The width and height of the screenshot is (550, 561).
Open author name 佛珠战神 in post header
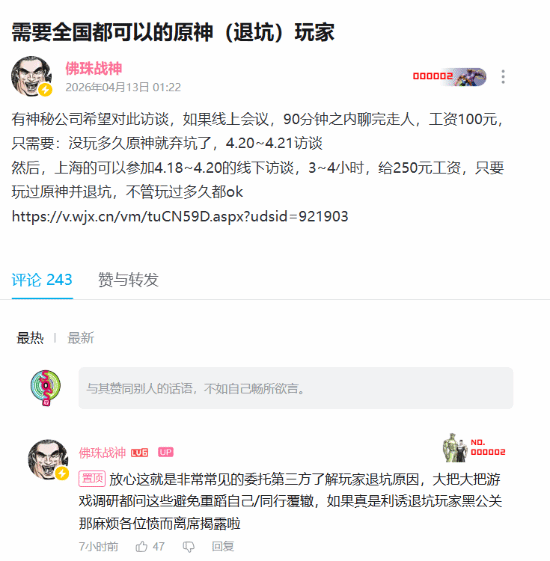pos(94,68)
